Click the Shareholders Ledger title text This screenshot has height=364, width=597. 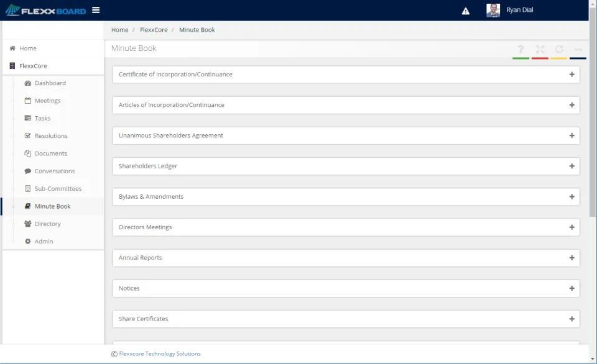[148, 166]
